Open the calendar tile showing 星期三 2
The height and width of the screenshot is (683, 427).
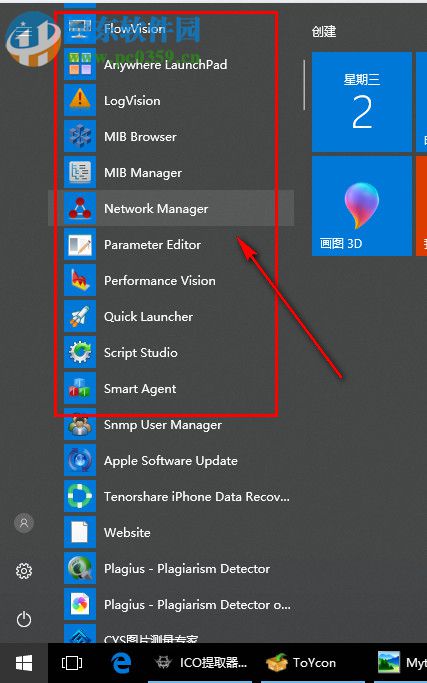[362, 102]
